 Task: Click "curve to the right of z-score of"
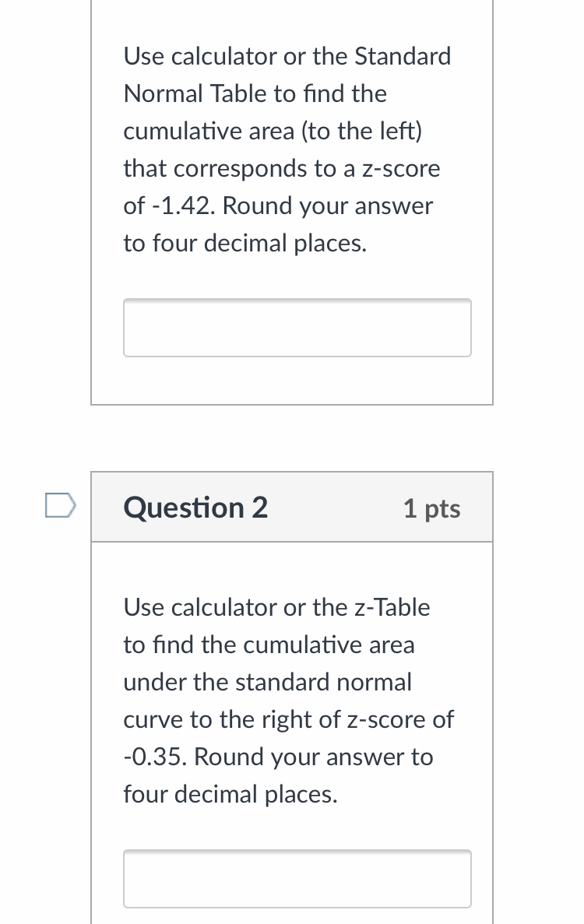(288, 719)
